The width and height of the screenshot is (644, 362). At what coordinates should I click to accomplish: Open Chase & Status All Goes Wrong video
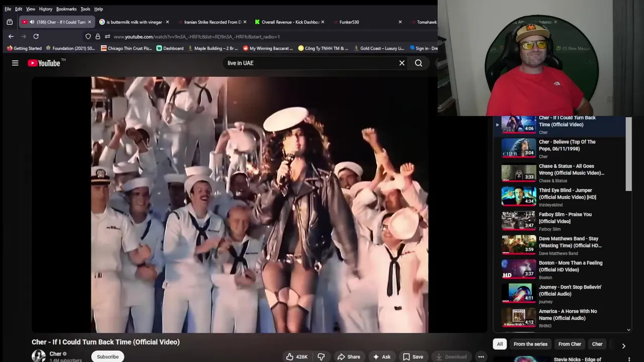(572, 169)
